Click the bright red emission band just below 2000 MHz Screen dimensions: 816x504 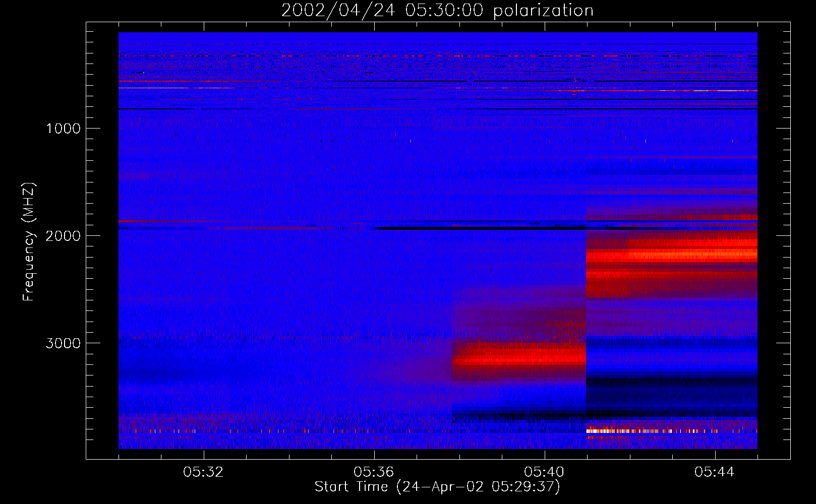[671, 255]
